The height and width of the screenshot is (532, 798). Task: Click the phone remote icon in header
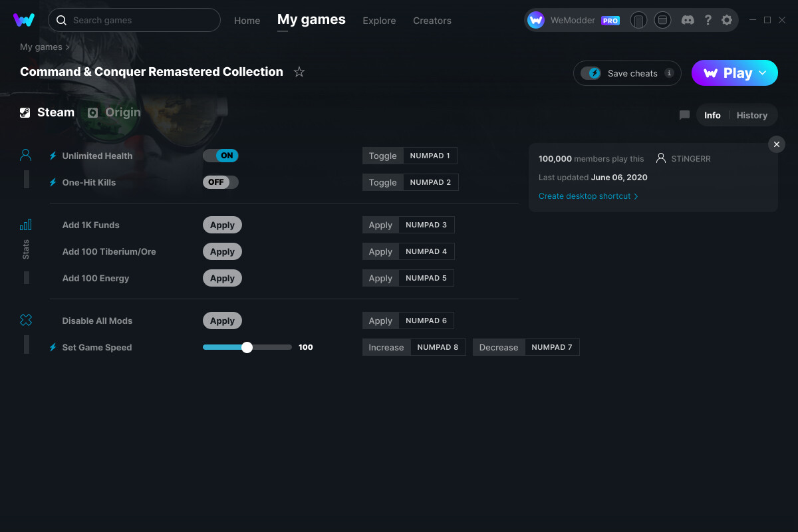tap(638, 20)
